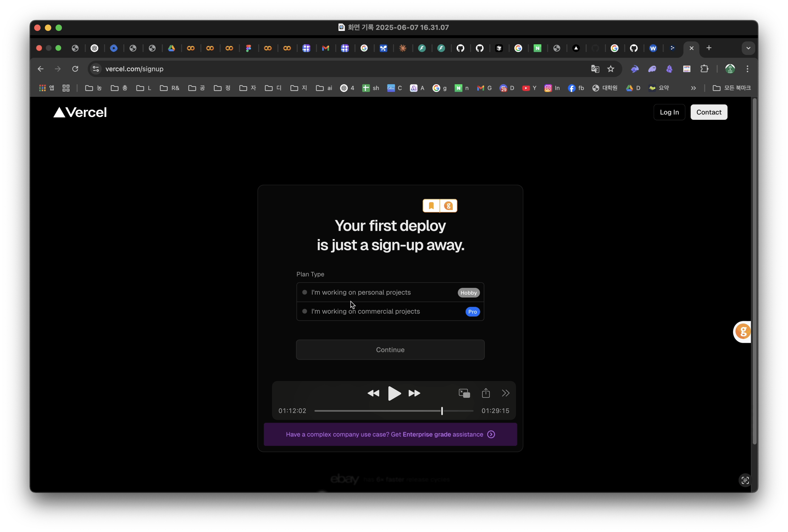
Task: Close the active Vercel signup tab
Action: (x=692, y=48)
